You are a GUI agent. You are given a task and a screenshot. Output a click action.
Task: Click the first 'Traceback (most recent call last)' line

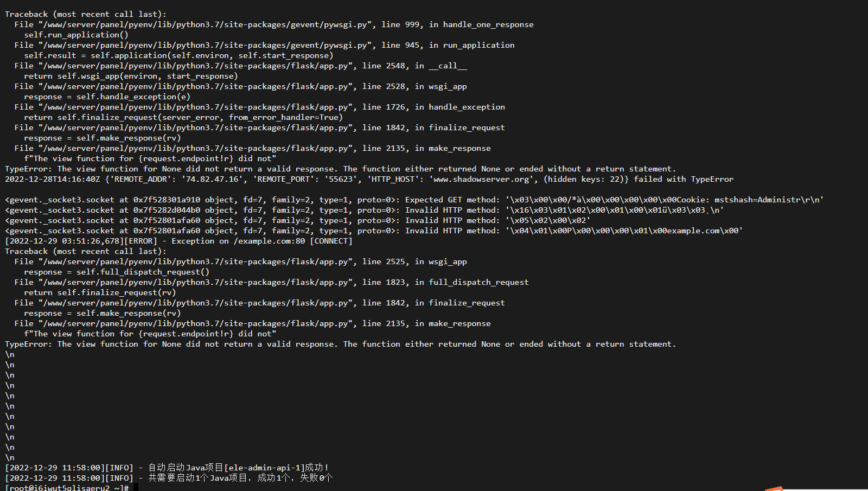[x=86, y=14]
